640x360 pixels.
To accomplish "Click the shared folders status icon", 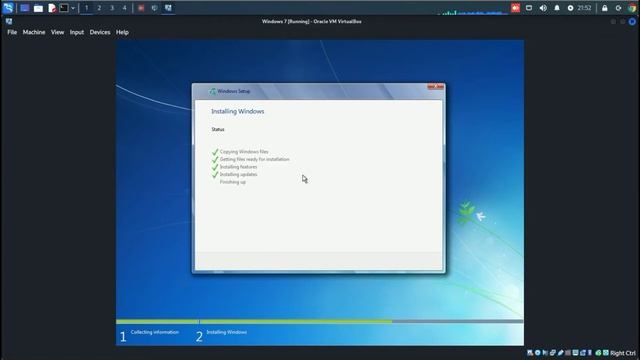I will pos(568,353).
